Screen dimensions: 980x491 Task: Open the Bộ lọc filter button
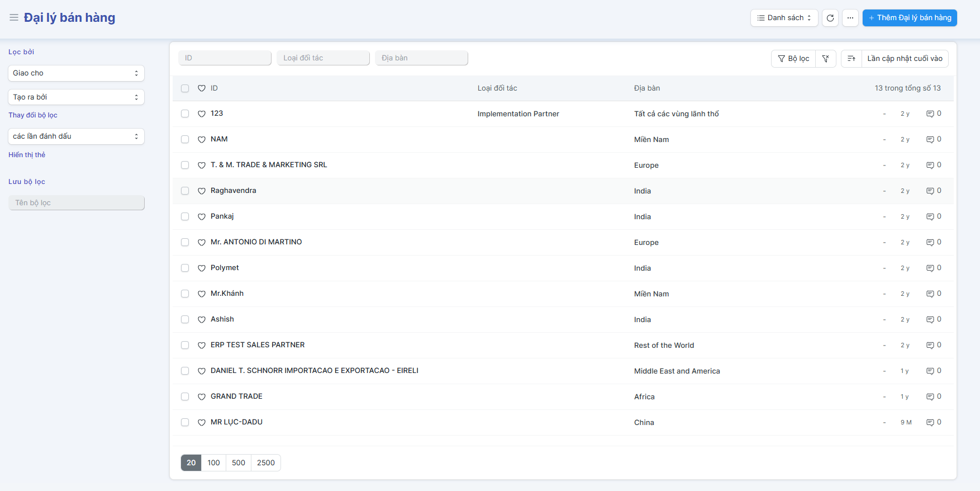point(793,59)
